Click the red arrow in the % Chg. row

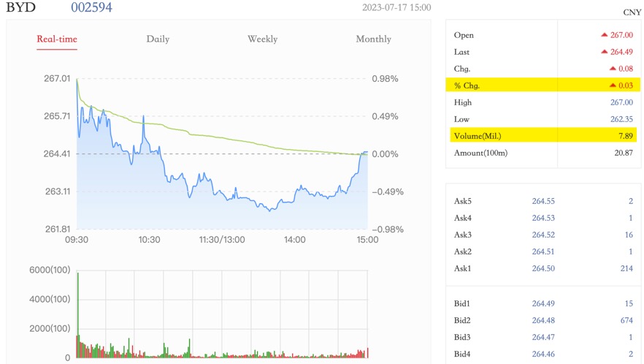[614, 86]
